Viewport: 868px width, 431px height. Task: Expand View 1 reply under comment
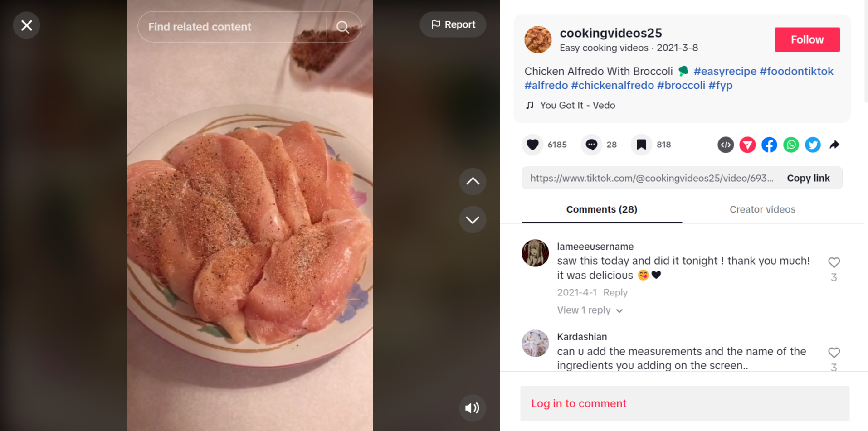[x=590, y=310]
